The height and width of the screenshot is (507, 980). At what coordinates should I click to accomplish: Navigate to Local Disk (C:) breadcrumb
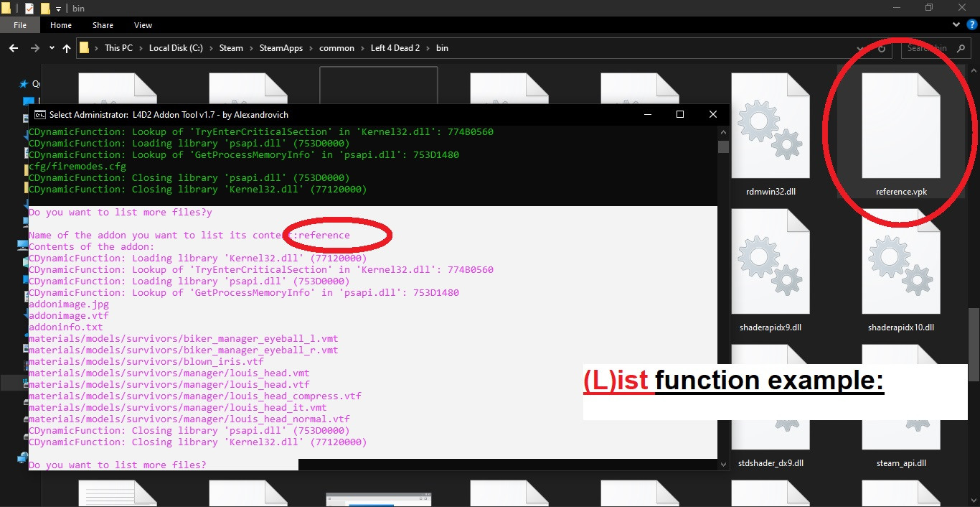coord(176,48)
